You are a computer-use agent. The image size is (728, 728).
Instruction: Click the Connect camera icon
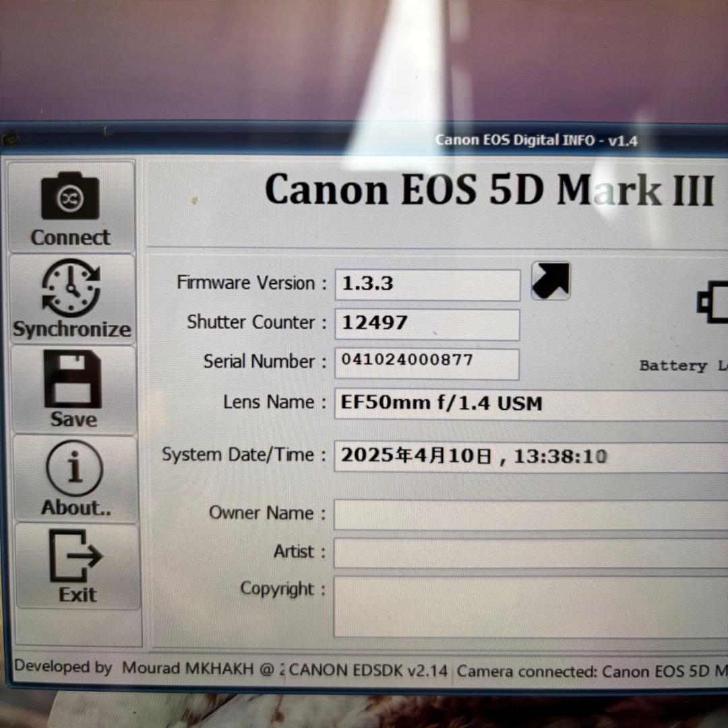point(69,199)
